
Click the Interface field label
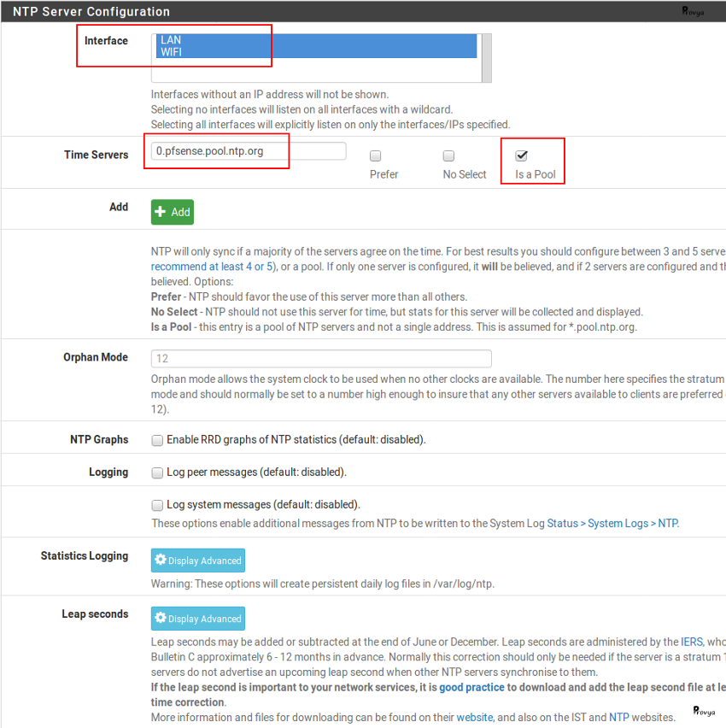click(x=106, y=41)
